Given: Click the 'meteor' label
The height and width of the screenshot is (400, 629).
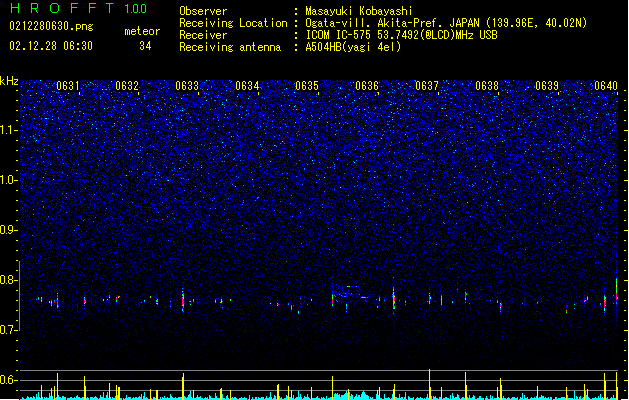Looking at the screenshot, I should click(142, 31).
